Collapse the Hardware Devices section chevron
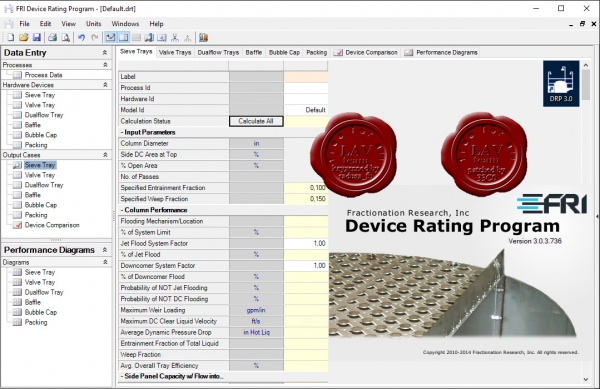The height and width of the screenshot is (389, 600). tap(105, 85)
